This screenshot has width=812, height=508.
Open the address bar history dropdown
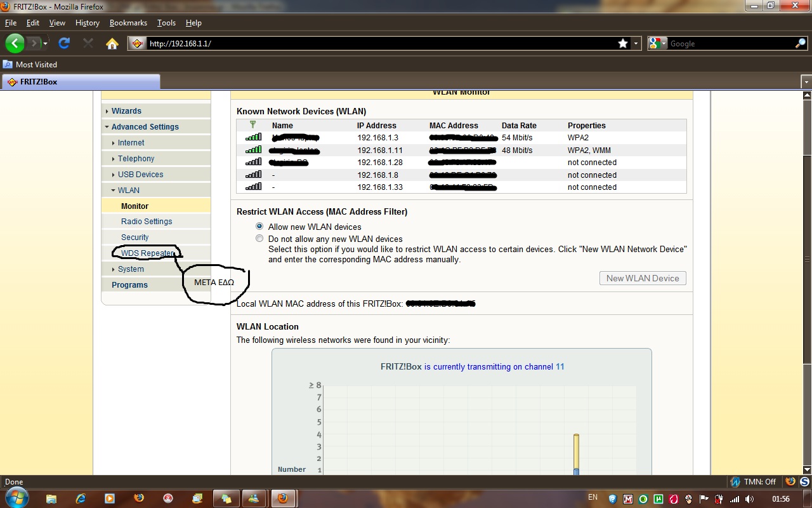click(x=636, y=43)
